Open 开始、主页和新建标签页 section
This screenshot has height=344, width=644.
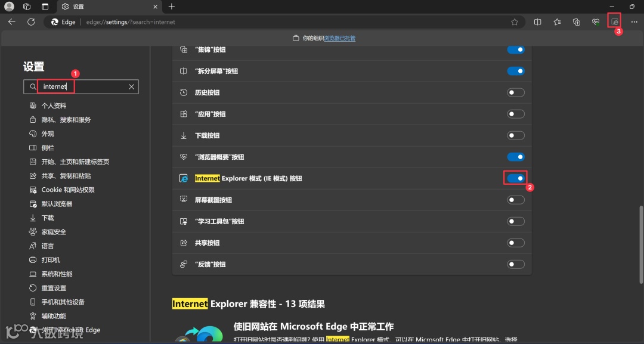click(x=75, y=162)
